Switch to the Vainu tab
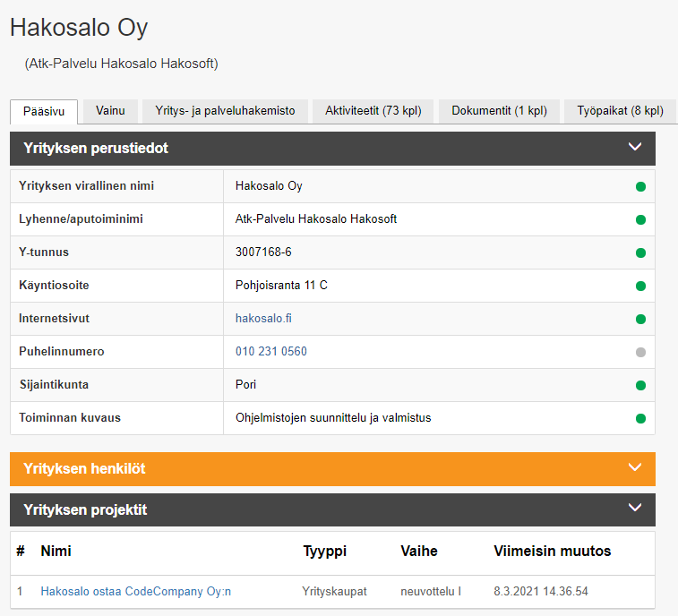Image resolution: width=678 pixels, height=616 pixels. 110,111
